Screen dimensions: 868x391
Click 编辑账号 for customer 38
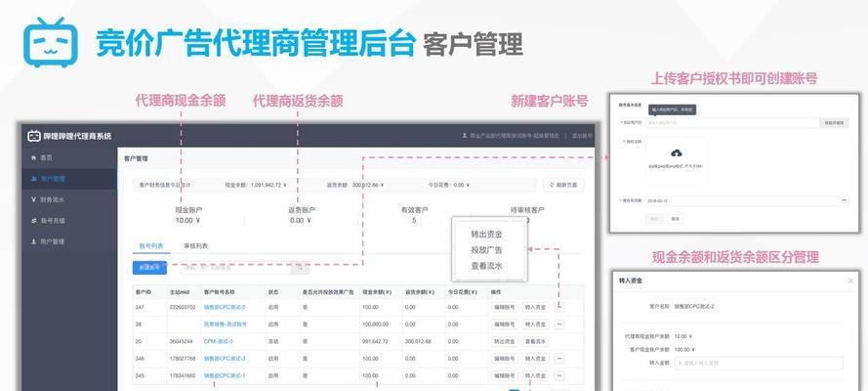point(505,324)
